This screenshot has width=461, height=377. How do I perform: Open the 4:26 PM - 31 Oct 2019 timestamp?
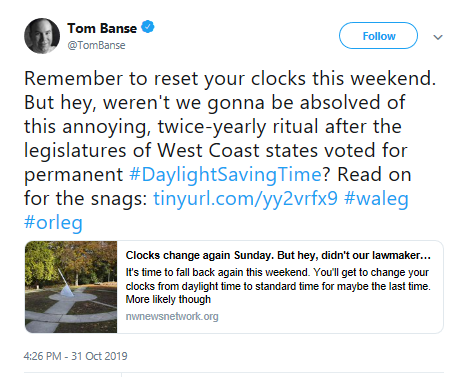coord(75,356)
